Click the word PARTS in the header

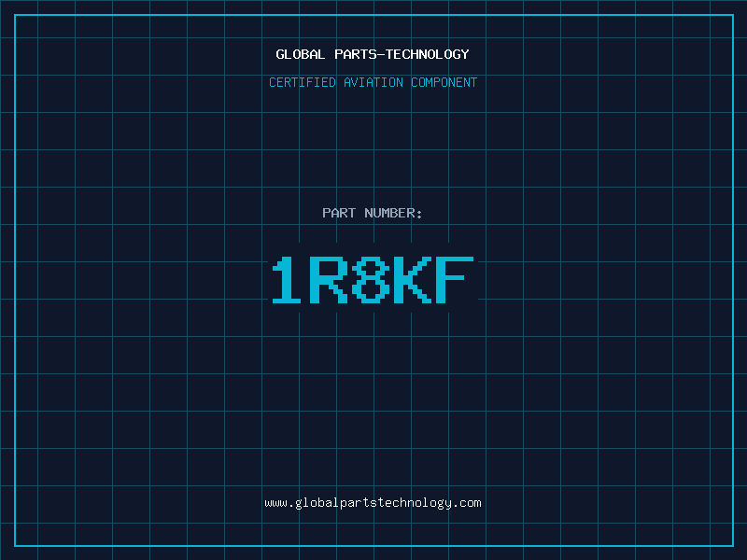[356, 54]
